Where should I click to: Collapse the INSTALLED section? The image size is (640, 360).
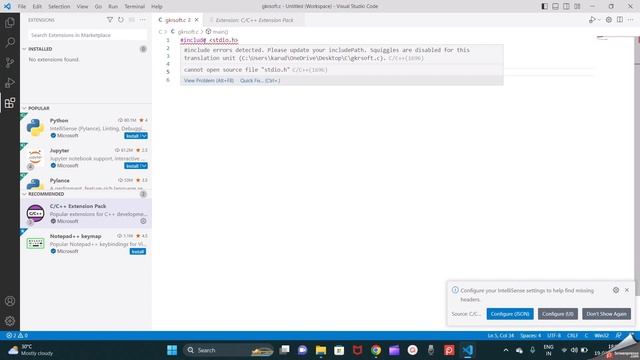24,49
